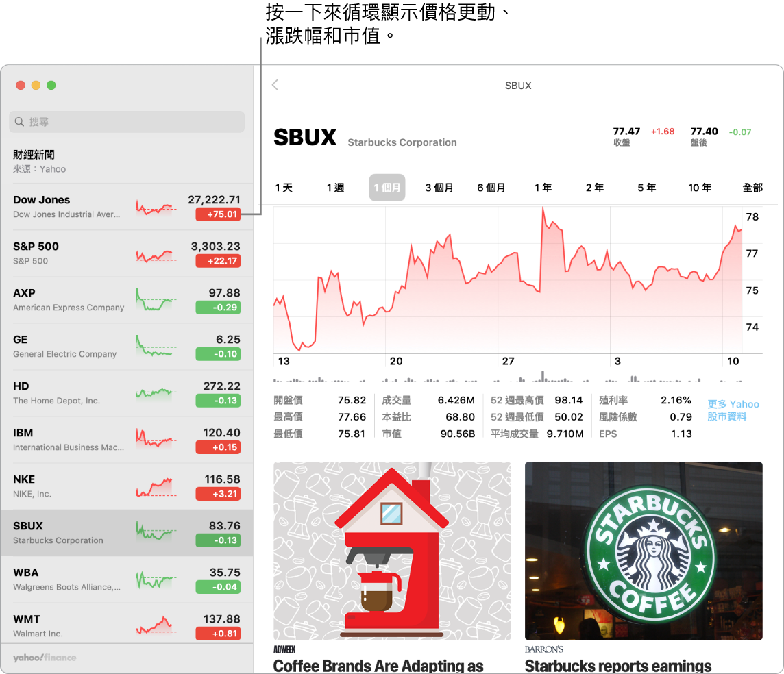Toggle GE -0.10 change badge
Viewport: 784px width, 674px height.
[x=218, y=353]
